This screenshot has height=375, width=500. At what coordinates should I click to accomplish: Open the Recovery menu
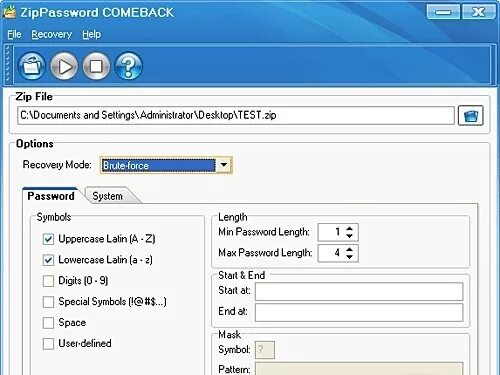pos(52,34)
